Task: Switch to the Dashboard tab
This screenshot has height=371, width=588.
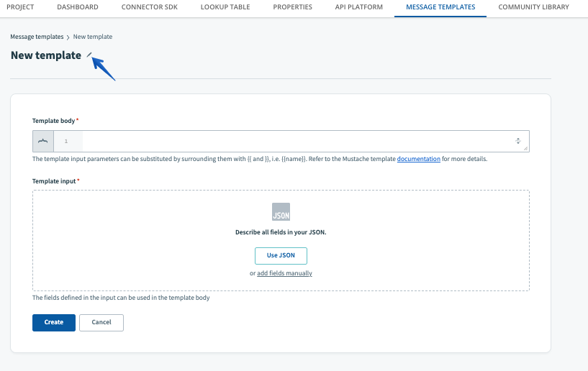Action: (77, 7)
